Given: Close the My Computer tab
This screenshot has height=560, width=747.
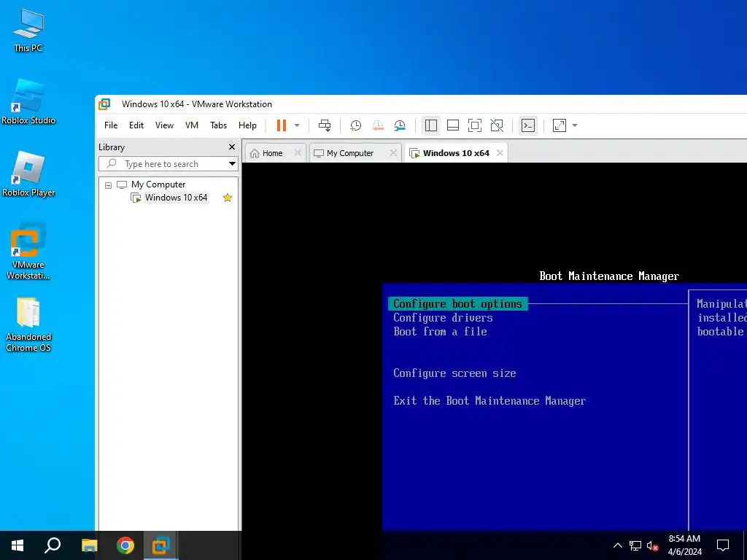Looking at the screenshot, I should [393, 153].
